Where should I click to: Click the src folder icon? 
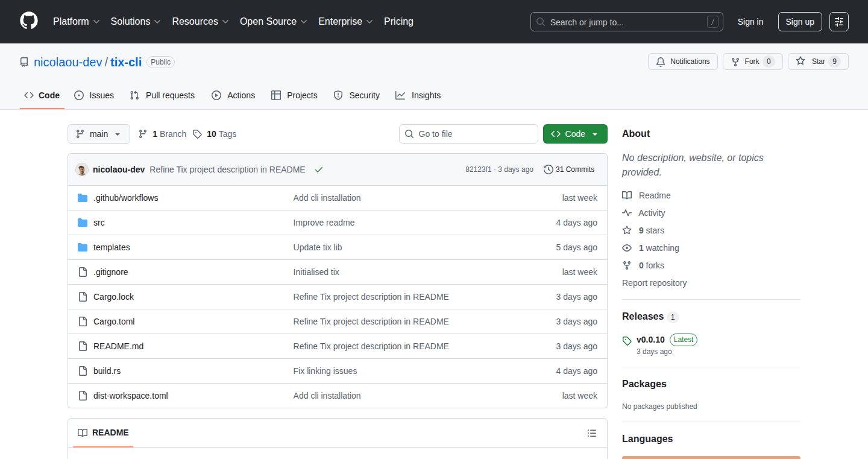[x=83, y=223]
